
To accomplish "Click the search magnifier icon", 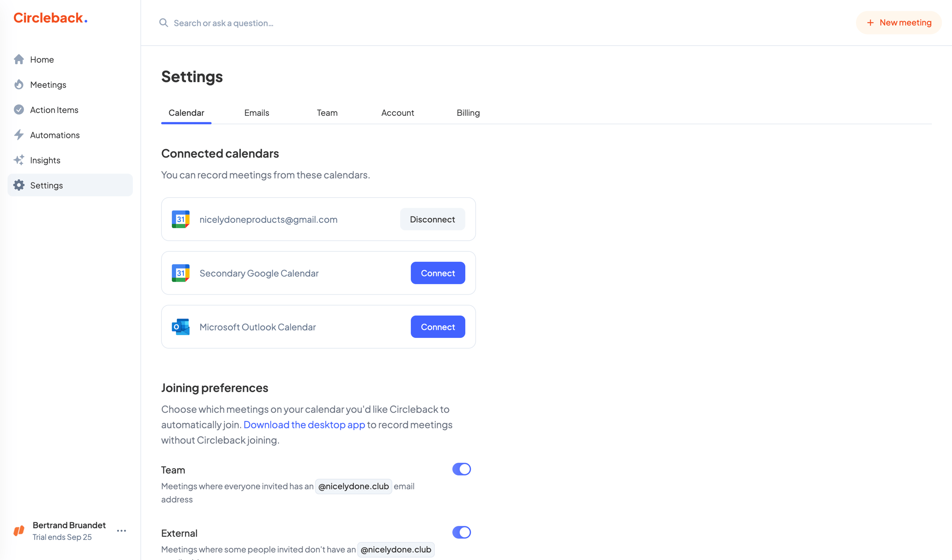I will [x=163, y=23].
